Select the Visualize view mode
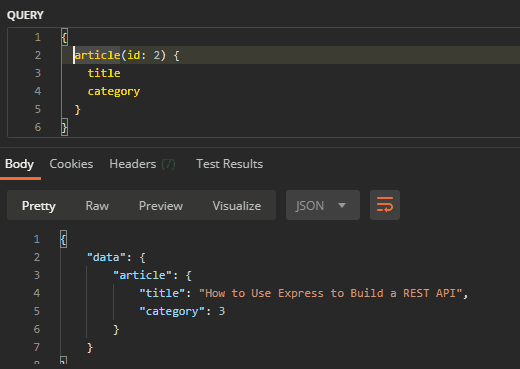Image resolution: width=520 pixels, height=369 pixels. point(237,206)
